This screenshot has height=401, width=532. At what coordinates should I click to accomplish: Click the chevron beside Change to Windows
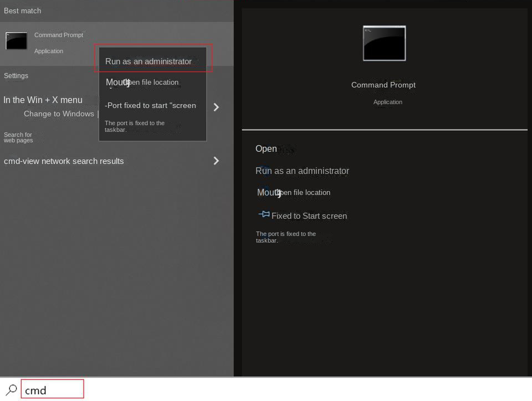click(x=216, y=107)
